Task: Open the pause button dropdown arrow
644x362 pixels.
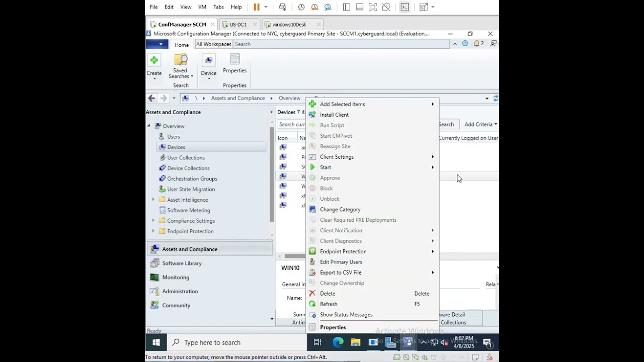Action: click(x=266, y=7)
